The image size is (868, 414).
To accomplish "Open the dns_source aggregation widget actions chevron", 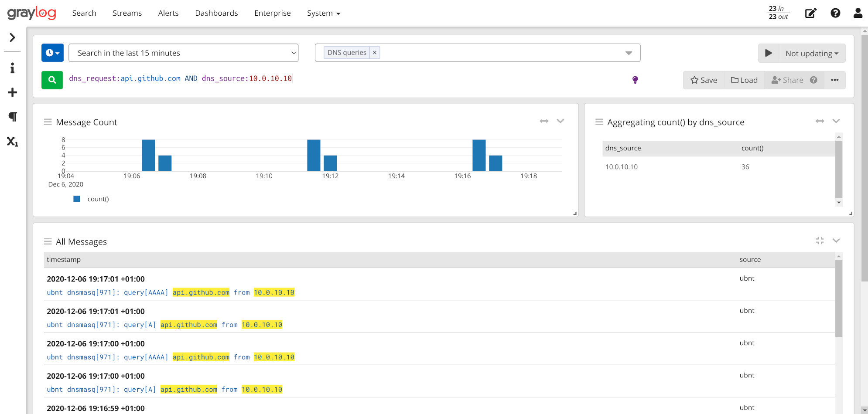I will pyautogui.click(x=836, y=121).
